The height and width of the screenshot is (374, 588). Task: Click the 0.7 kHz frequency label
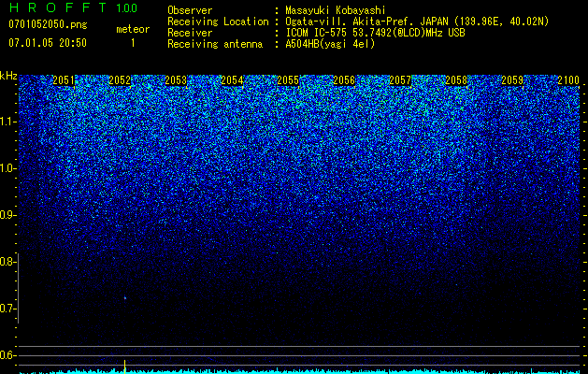pyautogui.click(x=7, y=309)
